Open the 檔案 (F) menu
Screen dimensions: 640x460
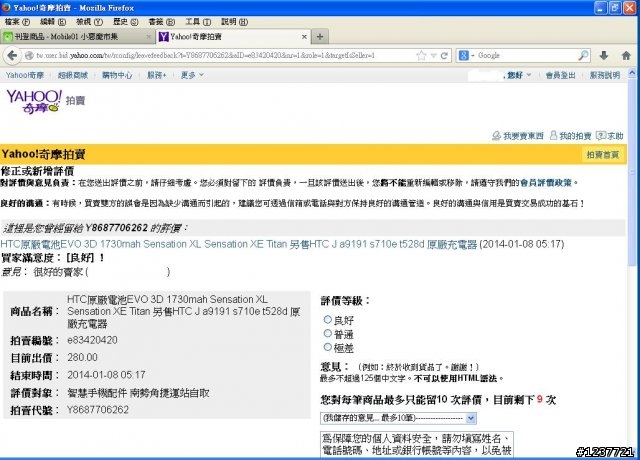pyautogui.click(x=17, y=22)
